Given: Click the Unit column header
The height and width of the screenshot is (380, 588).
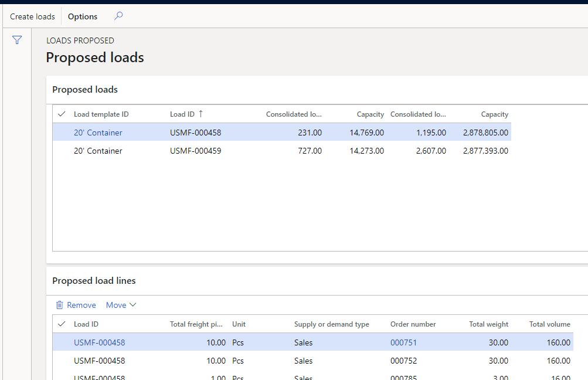Looking at the screenshot, I should (239, 324).
